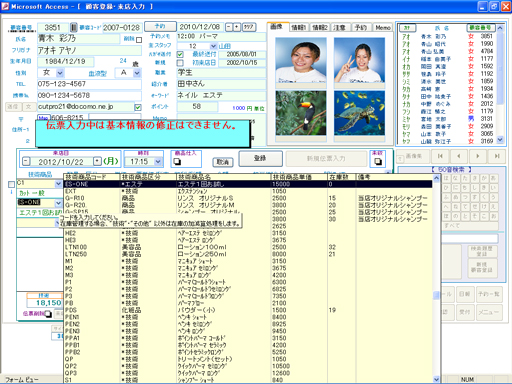512x384 pixels.
Task: Toggle the checked box beside 最終送付 date
Action: [180, 54]
